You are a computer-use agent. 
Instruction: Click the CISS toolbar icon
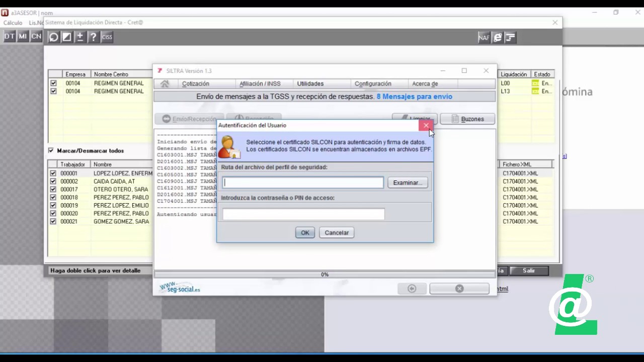[x=107, y=37]
